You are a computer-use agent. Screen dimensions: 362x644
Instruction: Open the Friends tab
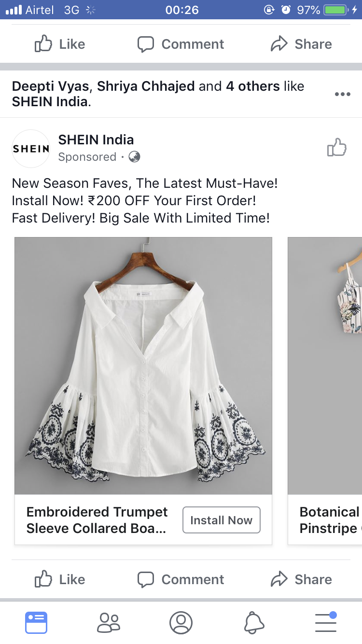(x=109, y=622)
